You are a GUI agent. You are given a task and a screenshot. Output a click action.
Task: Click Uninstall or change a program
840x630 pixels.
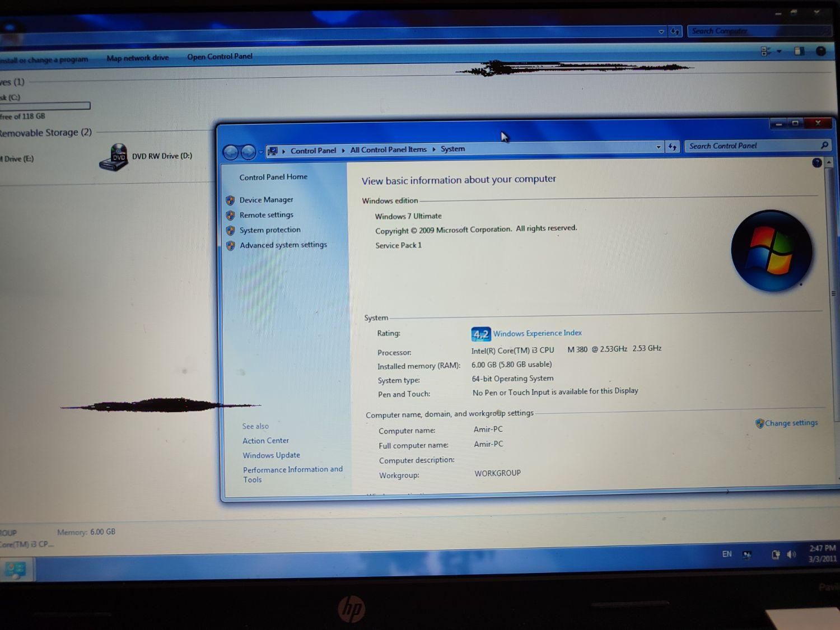(x=44, y=59)
